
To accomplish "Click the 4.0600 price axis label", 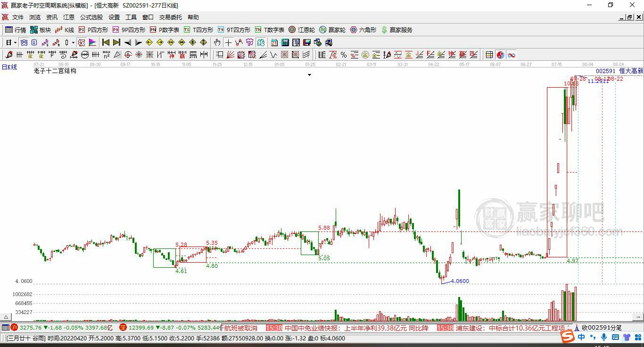I will 24,281.
